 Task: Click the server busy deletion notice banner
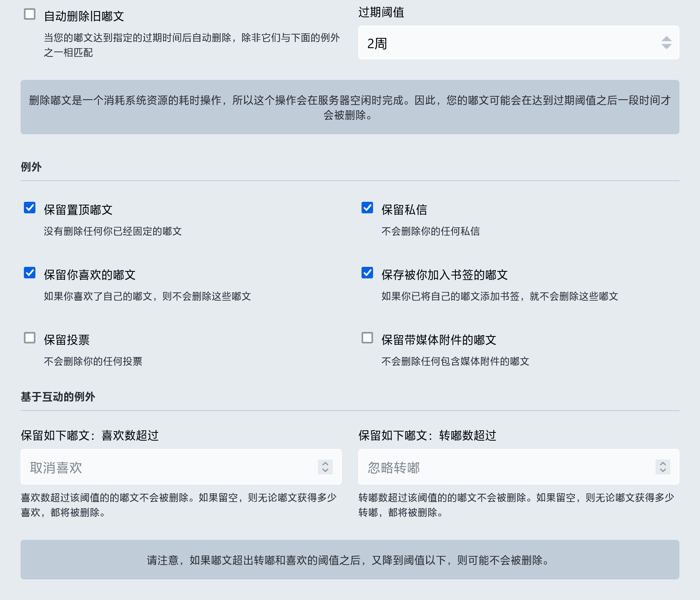350,107
